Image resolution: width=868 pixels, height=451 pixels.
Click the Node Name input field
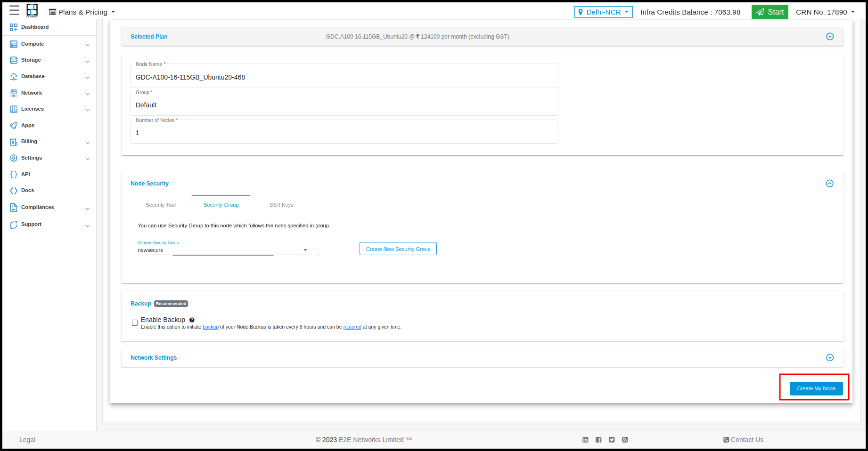click(x=344, y=76)
